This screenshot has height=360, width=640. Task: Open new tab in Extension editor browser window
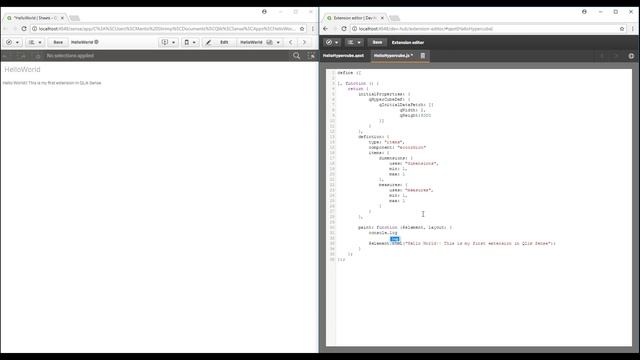point(395,18)
